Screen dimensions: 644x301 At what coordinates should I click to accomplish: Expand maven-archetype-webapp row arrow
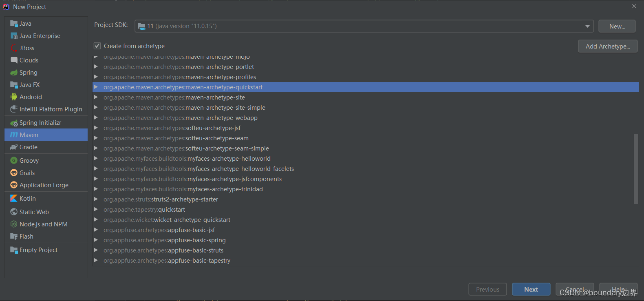click(96, 118)
